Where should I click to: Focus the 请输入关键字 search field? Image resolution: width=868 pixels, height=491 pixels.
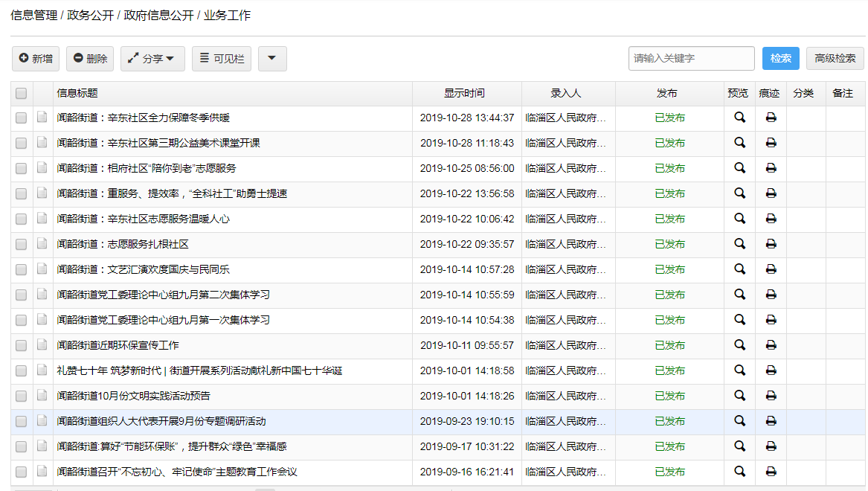[691, 59]
